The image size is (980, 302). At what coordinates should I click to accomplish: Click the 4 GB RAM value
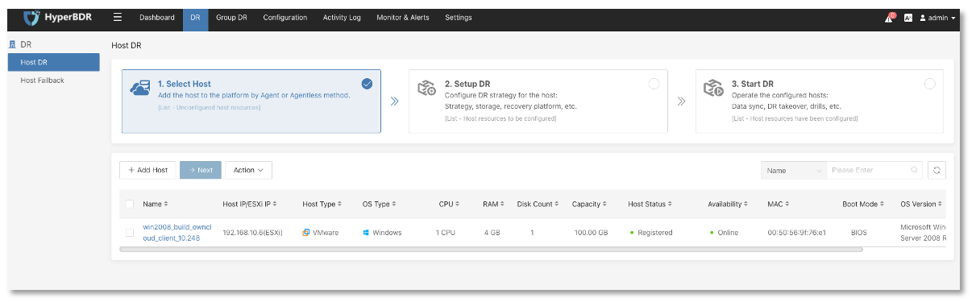point(492,233)
